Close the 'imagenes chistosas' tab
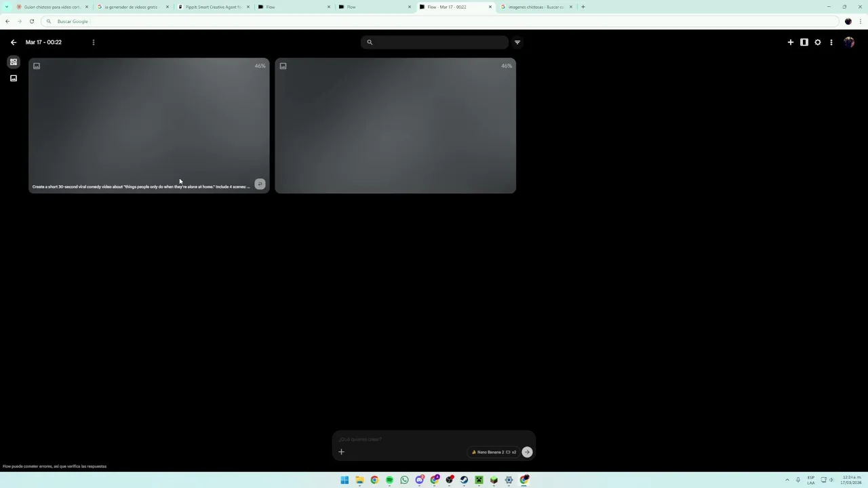868x488 pixels. click(571, 7)
